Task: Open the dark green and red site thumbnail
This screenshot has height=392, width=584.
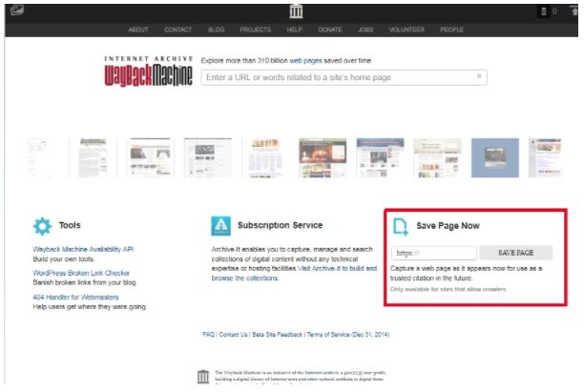Action: [x=323, y=157]
